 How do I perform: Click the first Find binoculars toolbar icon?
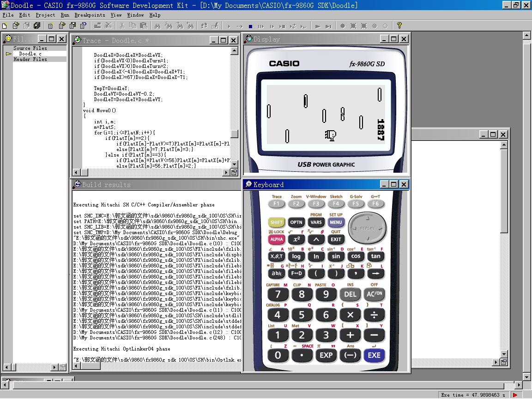click(157, 26)
